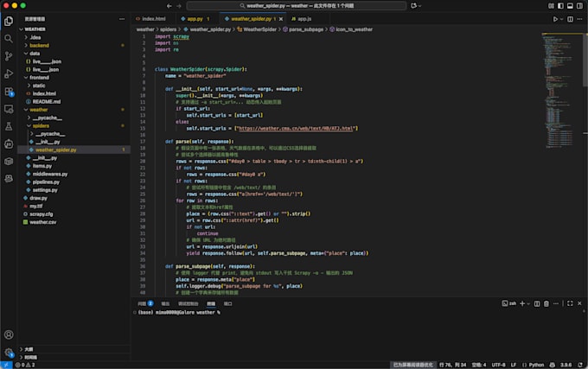Change the UTF-8 encoding in status bar
The height and width of the screenshot is (369, 588).
tap(498, 365)
